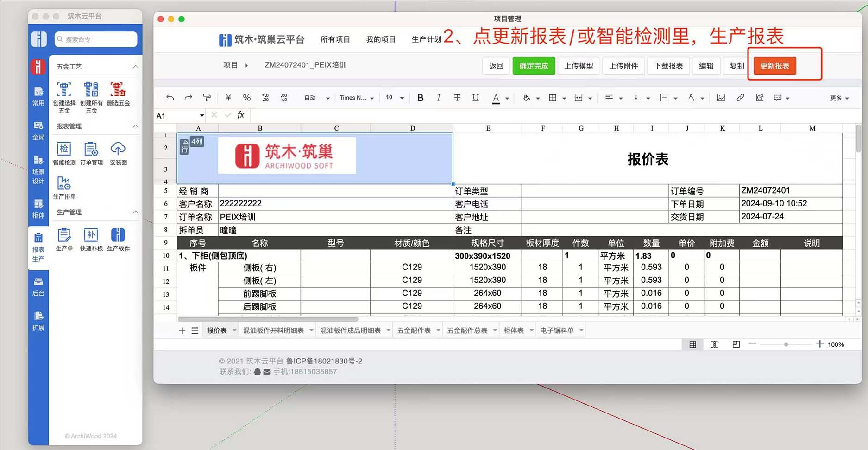Apply percent format to the cell
The width and height of the screenshot is (868, 450).
point(246,98)
